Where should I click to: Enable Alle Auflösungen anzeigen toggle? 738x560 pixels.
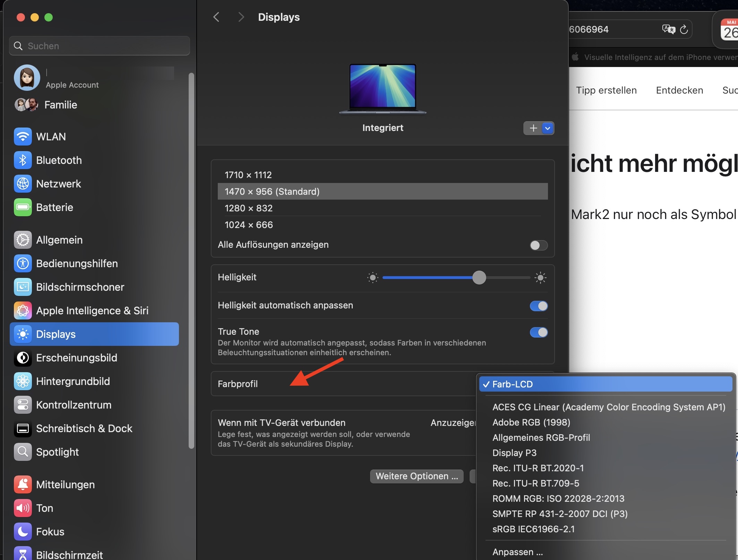(539, 245)
